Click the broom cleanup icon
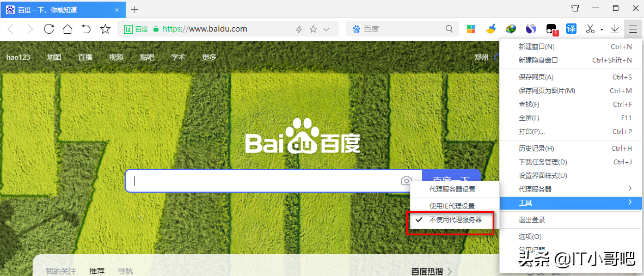The image size is (644, 276). pyautogui.click(x=490, y=29)
